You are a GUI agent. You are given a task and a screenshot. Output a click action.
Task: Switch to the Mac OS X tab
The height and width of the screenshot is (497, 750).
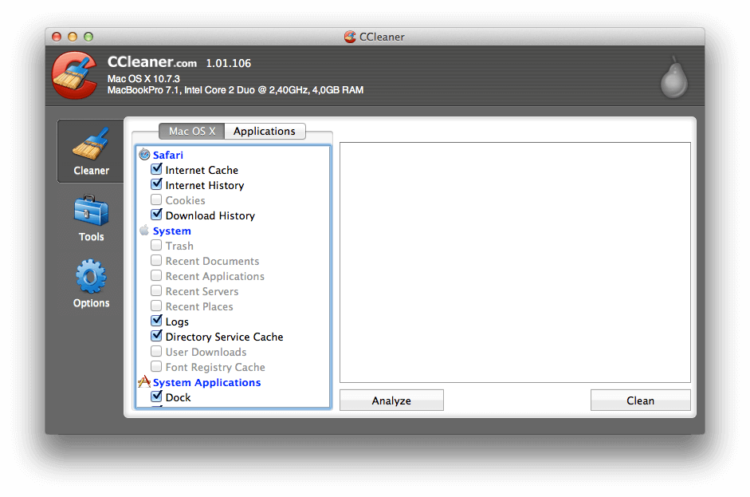click(192, 131)
